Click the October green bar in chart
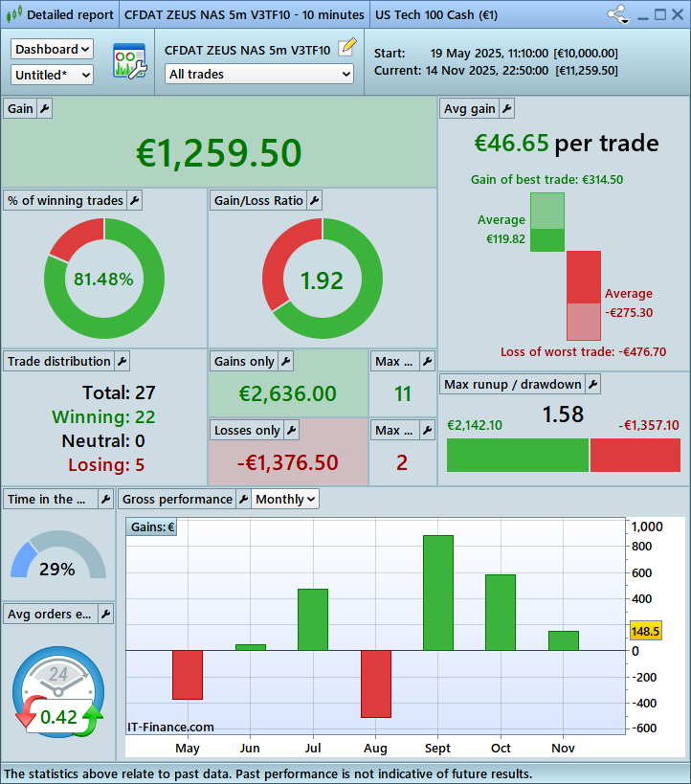 [501, 613]
